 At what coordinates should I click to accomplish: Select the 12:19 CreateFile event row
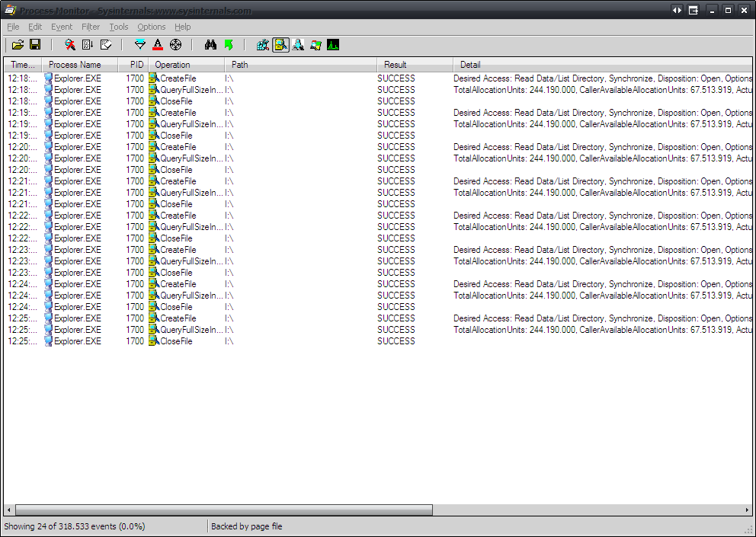click(378, 113)
